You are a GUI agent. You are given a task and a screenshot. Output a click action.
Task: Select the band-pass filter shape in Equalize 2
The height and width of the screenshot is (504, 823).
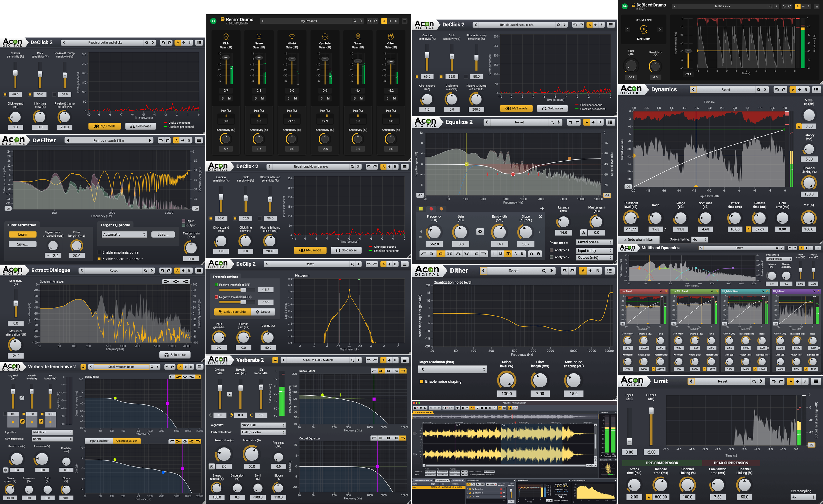coord(458,254)
